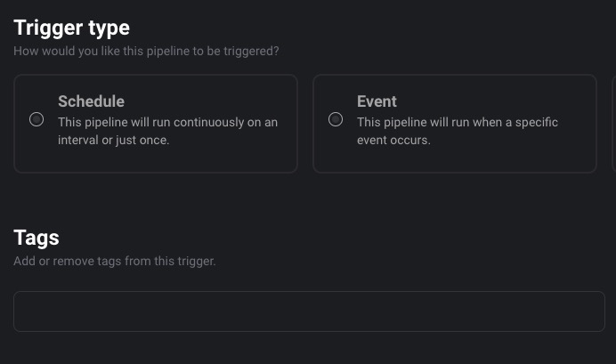The height and width of the screenshot is (364, 616).
Task: Click the "Trigger type" heading
Action: (x=71, y=28)
